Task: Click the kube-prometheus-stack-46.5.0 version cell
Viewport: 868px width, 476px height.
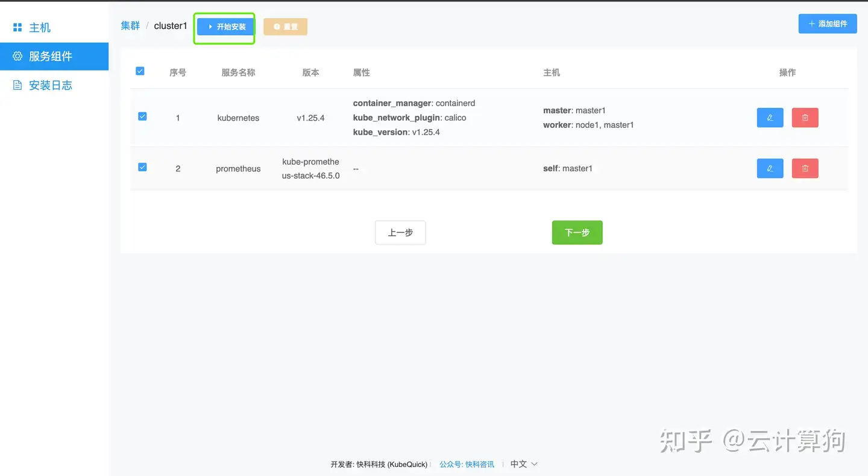Action: [310, 168]
